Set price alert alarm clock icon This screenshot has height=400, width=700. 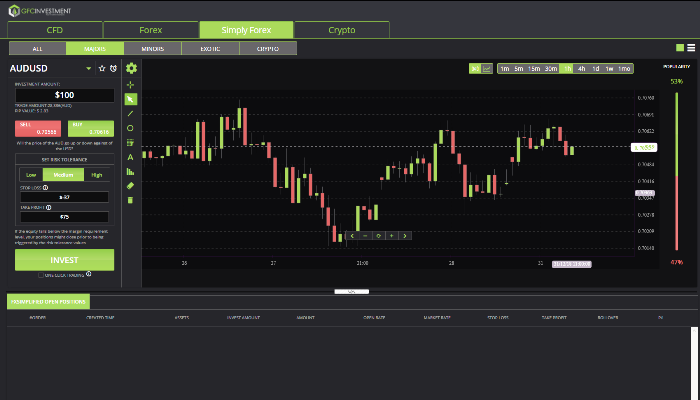[113, 68]
